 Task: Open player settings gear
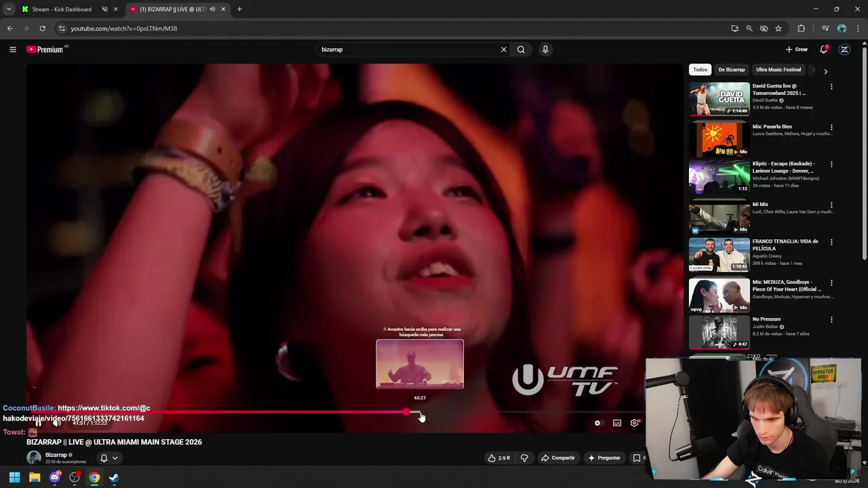635,423
